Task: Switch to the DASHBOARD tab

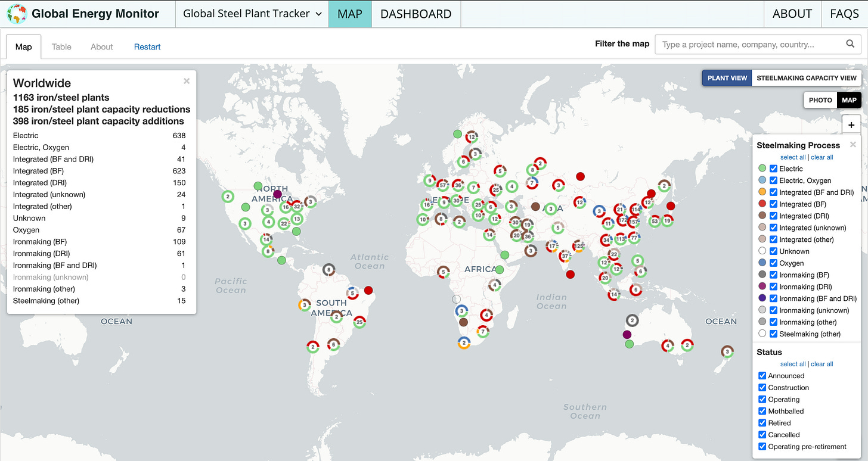Action: pyautogui.click(x=416, y=14)
